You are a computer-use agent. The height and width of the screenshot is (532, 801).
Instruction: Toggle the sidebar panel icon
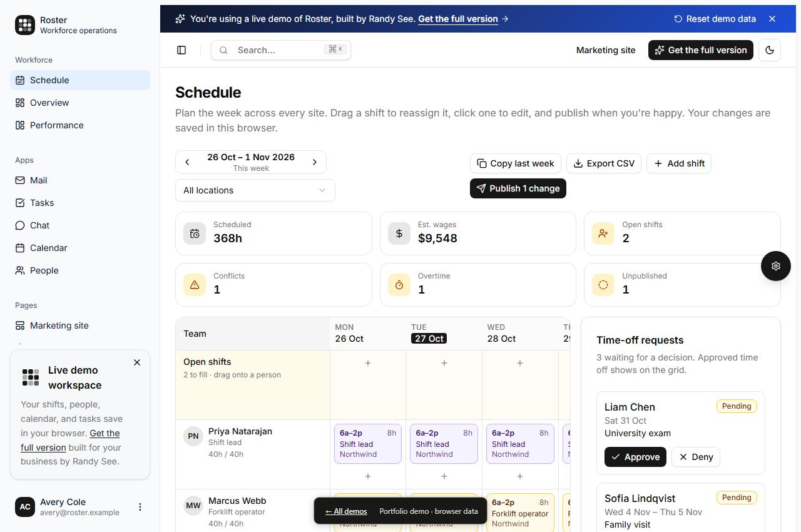181,50
